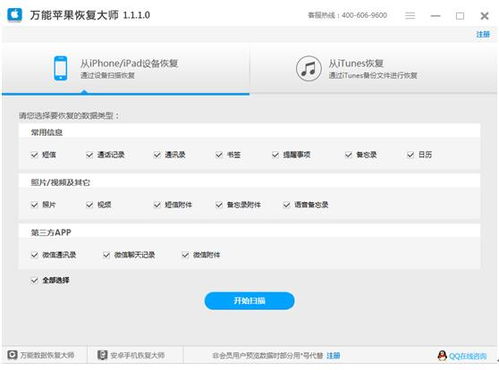Click 注册 link beside the non-member notice
The width and height of the screenshot is (499, 370).
pos(333,356)
